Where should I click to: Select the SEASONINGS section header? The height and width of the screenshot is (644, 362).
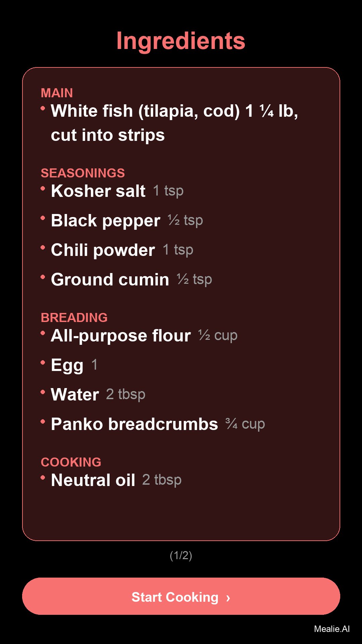(83, 173)
